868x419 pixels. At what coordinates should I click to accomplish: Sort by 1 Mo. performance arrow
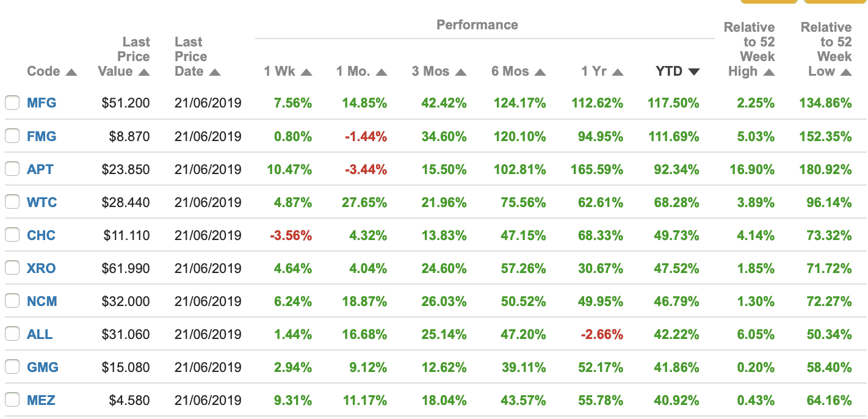382,72
